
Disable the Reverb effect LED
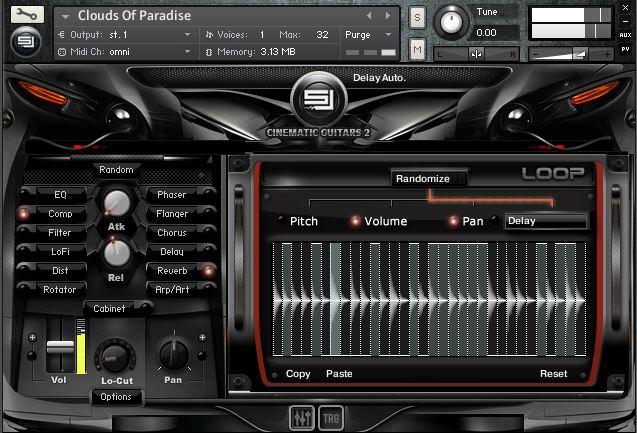click(x=209, y=271)
